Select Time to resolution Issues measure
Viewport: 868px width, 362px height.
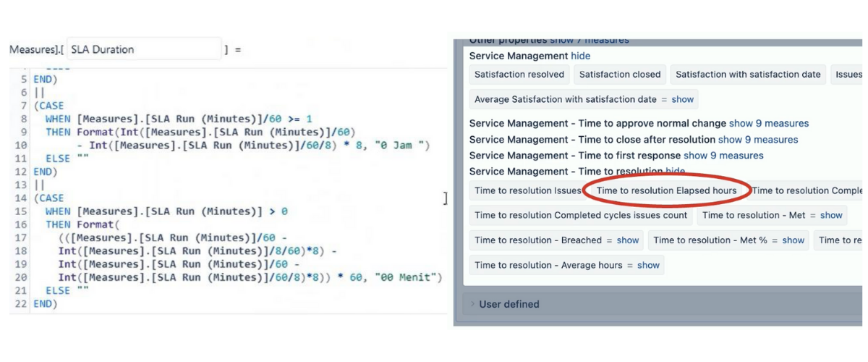528,190
